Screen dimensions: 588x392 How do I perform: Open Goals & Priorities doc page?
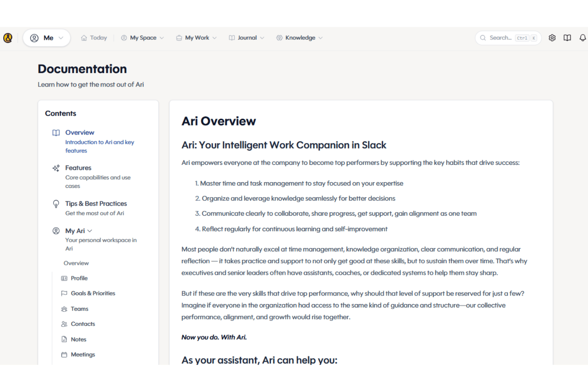click(93, 293)
